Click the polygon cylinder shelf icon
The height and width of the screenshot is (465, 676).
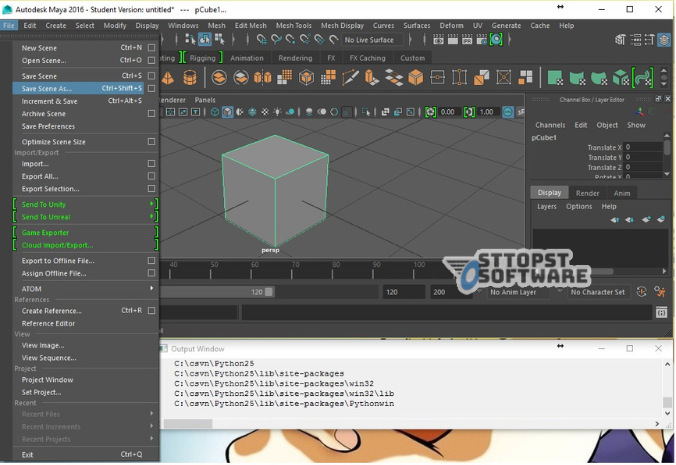191,78
